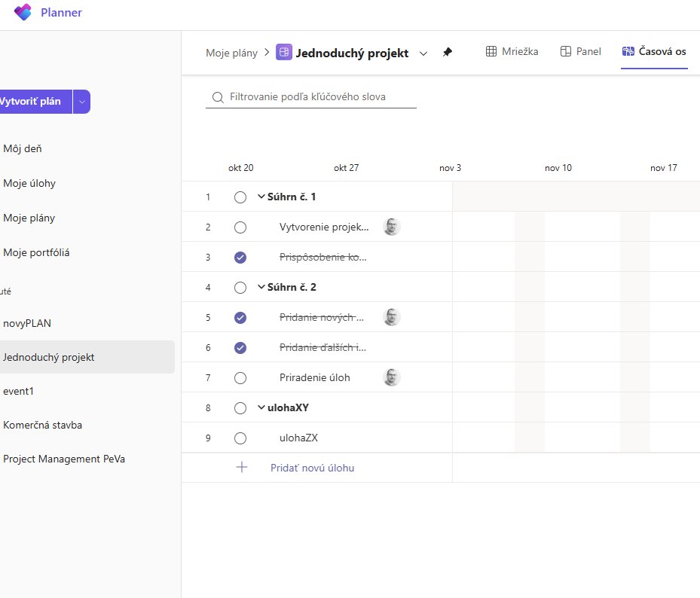The width and height of the screenshot is (700, 598).
Task: Pin the Jednoduchý projekt plan
Action: tap(448, 52)
